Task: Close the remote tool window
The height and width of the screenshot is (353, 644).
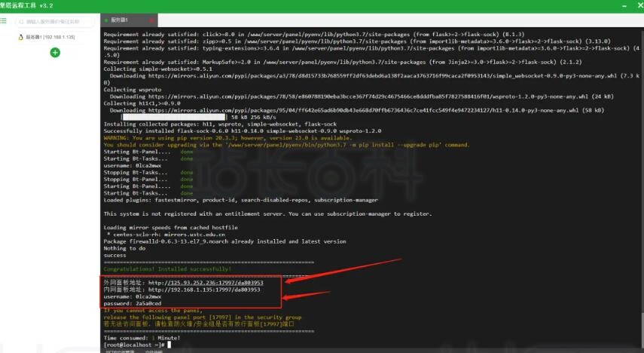Action: 640,5
